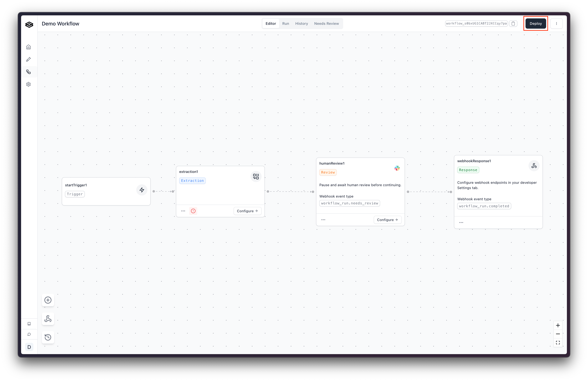588x381 pixels.
Task: Open the pencil edit icon in sidebar
Action: (x=28, y=59)
